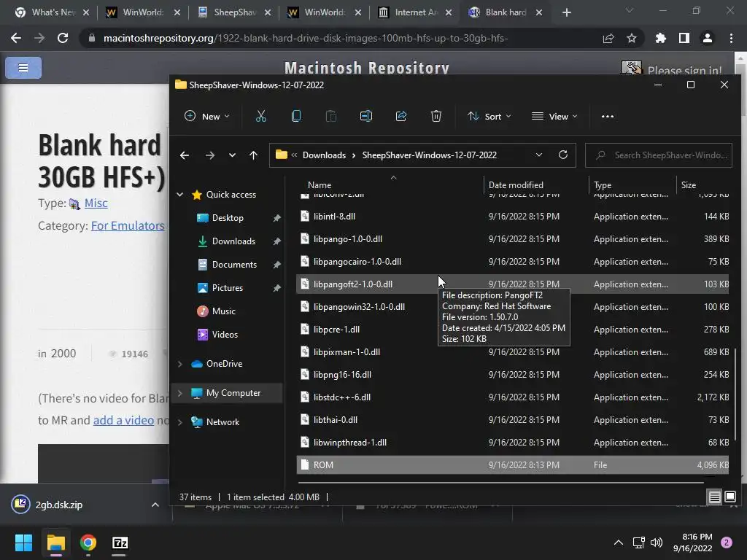Go up one folder level
747x560 pixels.
253,155
